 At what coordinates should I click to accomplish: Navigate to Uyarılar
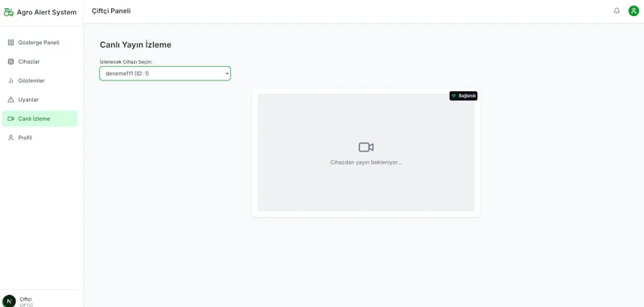39,99
